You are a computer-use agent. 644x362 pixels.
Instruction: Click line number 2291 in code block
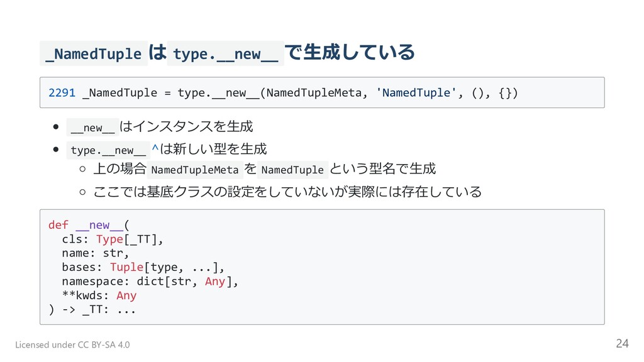(x=62, y=93)
